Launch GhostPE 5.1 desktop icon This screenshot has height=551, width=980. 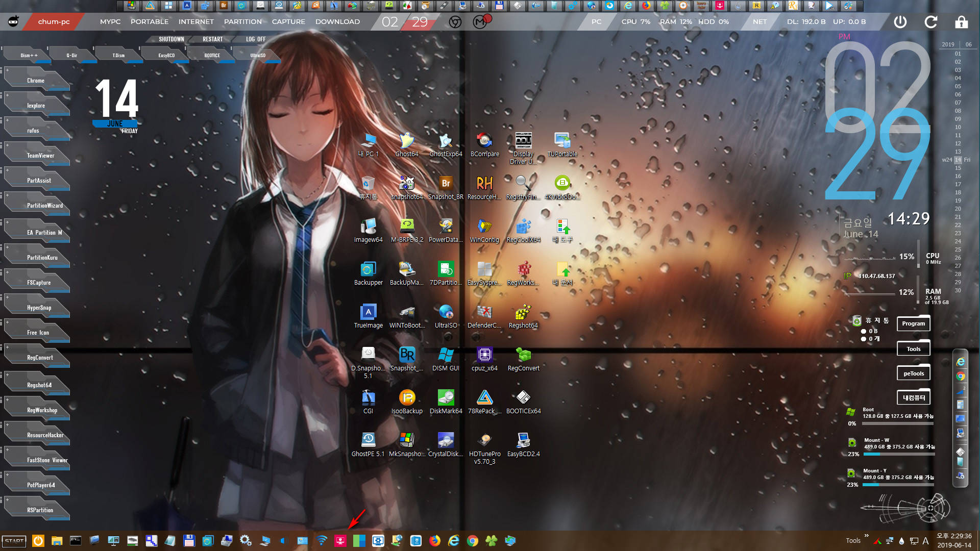[x=368, y=445]
